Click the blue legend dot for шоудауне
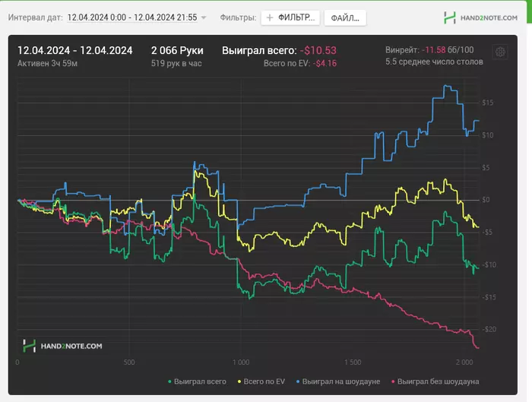Image resolution: width=532 pixels, height=402 pixels. (298, 382)
